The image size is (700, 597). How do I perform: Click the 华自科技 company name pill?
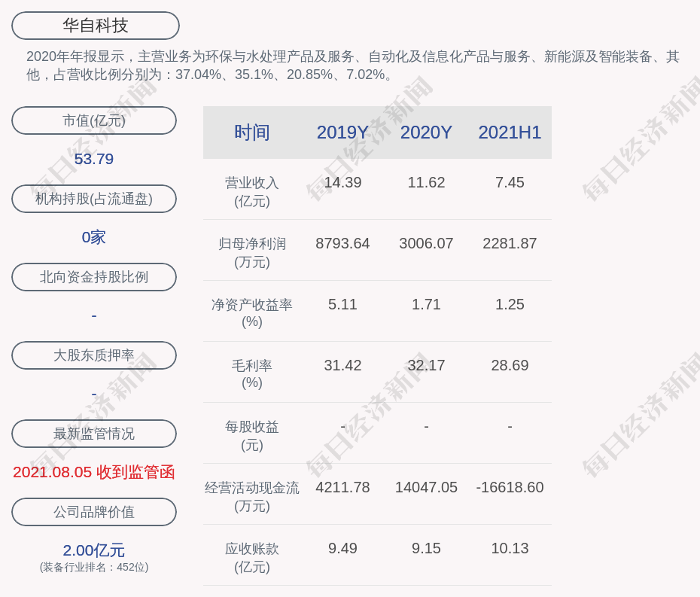(96, 26)
